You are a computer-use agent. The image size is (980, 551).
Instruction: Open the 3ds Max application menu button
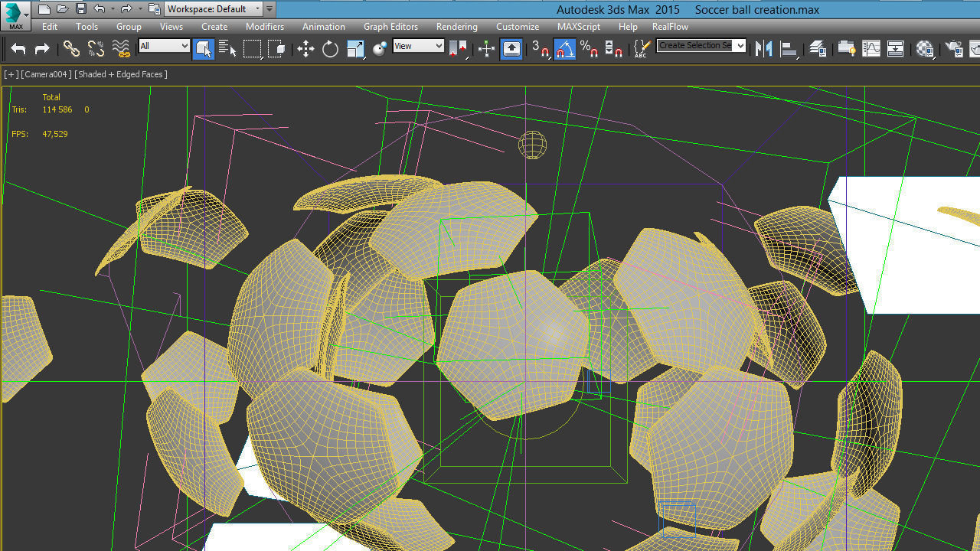[x=15, y=15]
